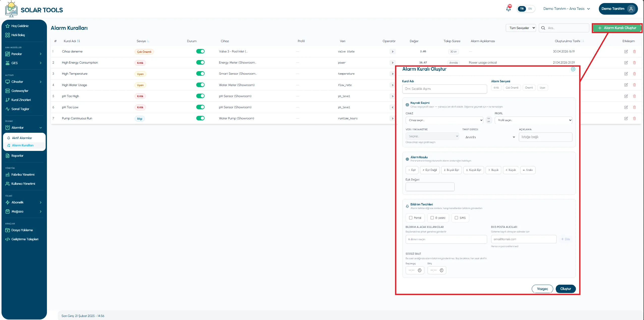Expand the Panolar sidebar menu
This screenshot has height=320, width=644.
click(x=24, y=54)
